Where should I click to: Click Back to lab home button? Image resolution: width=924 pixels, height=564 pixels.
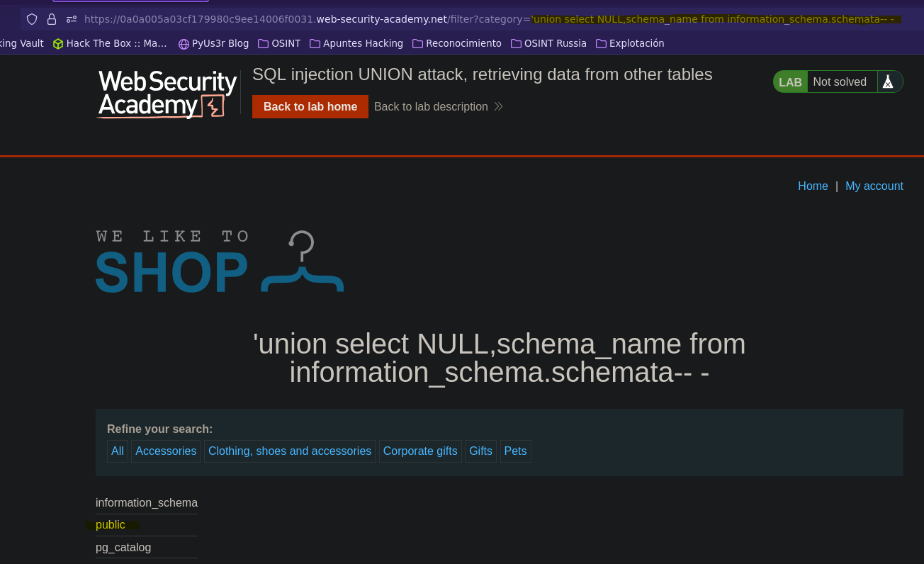click(x=310, y=106)
